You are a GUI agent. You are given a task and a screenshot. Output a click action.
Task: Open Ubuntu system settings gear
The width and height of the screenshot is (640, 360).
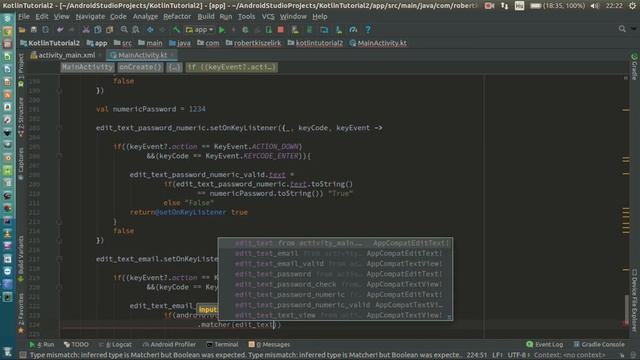tap(632, 6)
